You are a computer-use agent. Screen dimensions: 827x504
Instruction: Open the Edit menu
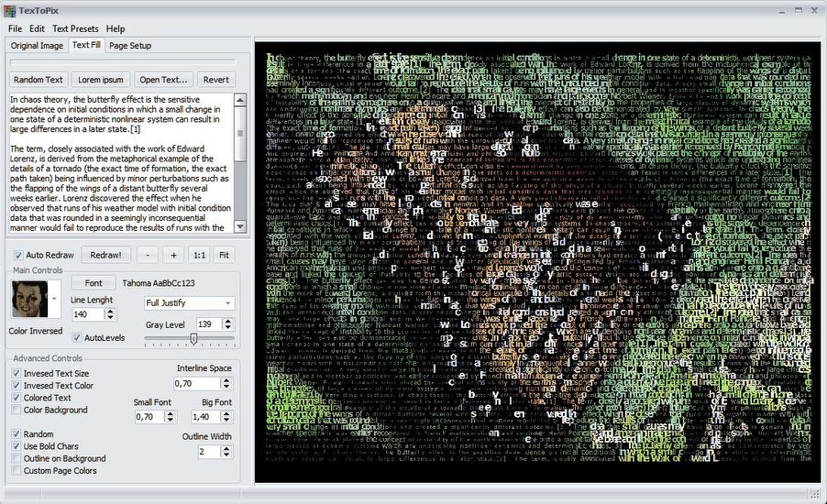[x=37, y=28]
